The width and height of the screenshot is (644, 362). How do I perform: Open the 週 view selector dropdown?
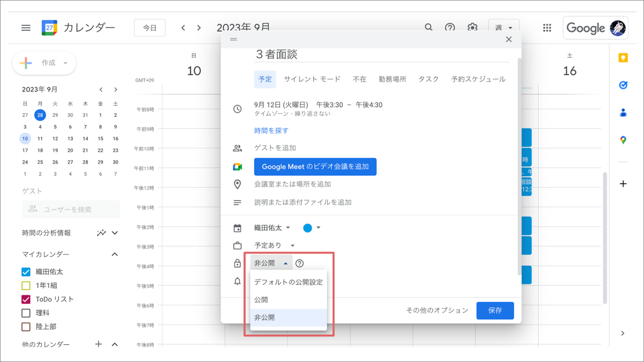[x=504, y=28]
